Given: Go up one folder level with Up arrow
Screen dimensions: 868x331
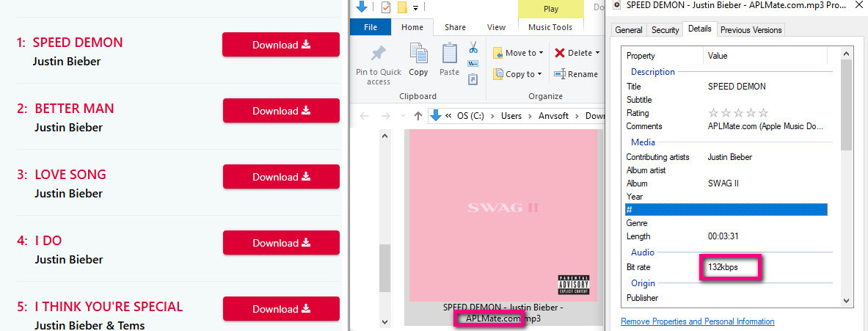Looking at the screenshot, I should (418, 116).
